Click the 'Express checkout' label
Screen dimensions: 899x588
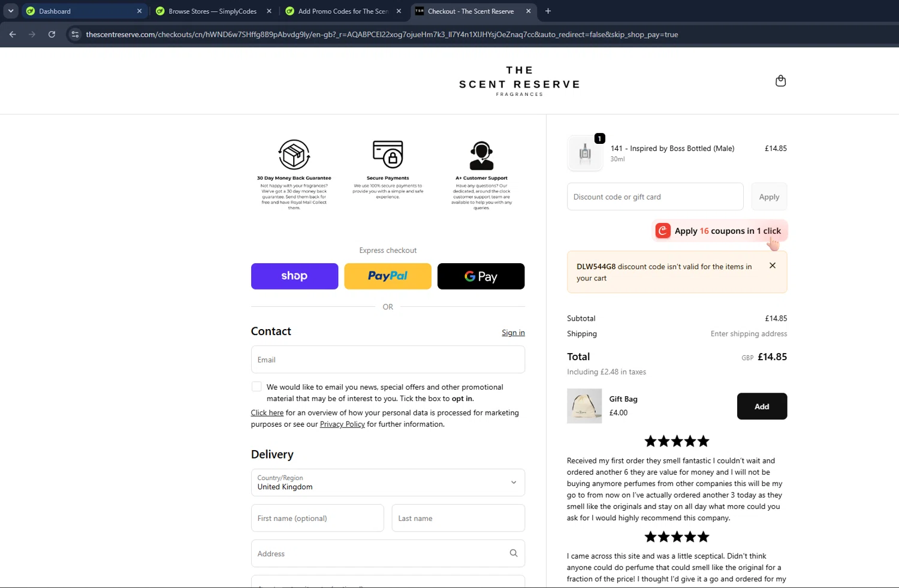coord(388,251)
